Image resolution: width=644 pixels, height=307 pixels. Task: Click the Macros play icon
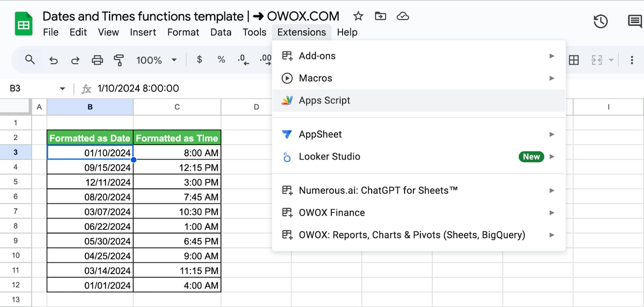(x=287, y=78)
